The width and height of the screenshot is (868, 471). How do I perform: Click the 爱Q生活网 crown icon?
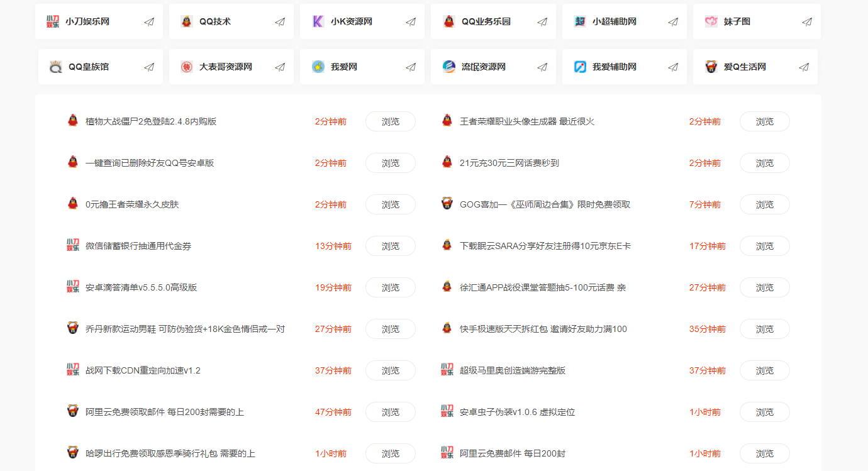tap(711, 66)
